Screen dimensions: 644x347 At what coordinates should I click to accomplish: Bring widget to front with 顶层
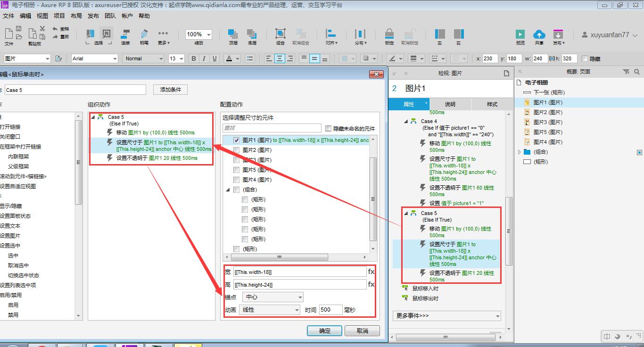click(x=233, y=37)
